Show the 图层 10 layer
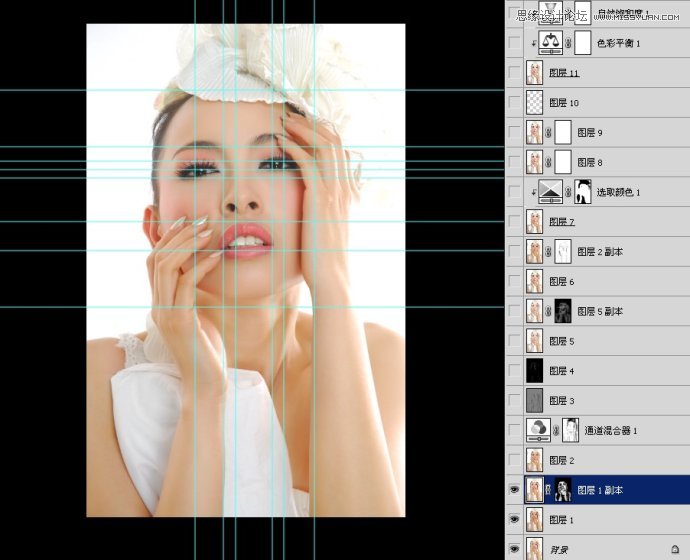690x560 pixels. coord(514,102)
